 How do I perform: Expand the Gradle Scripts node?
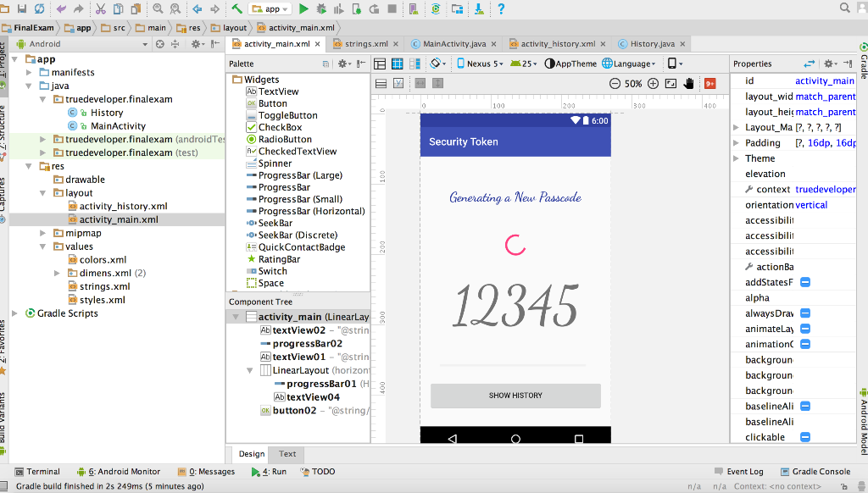pyautogui.click(x=15, y=313)
